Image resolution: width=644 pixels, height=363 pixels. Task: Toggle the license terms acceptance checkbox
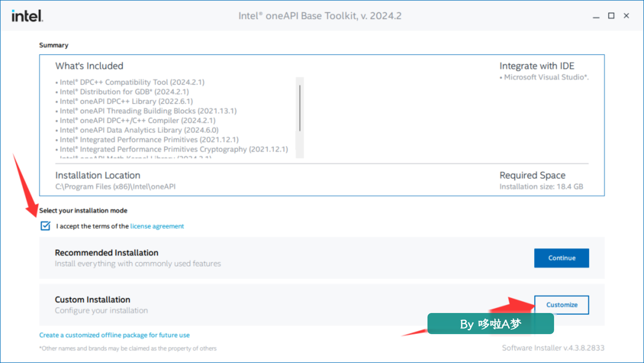(x=46, y=226)
